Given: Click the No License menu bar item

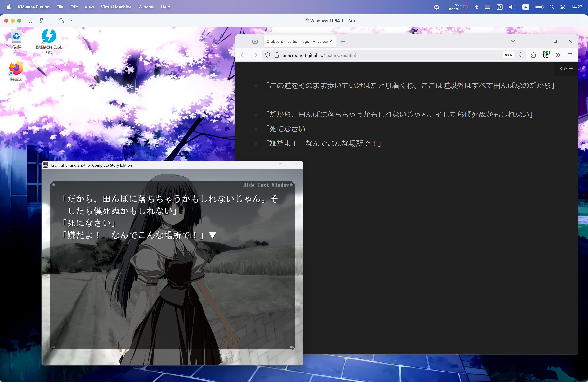Looking at the screenshot, I should click(457, 7).
